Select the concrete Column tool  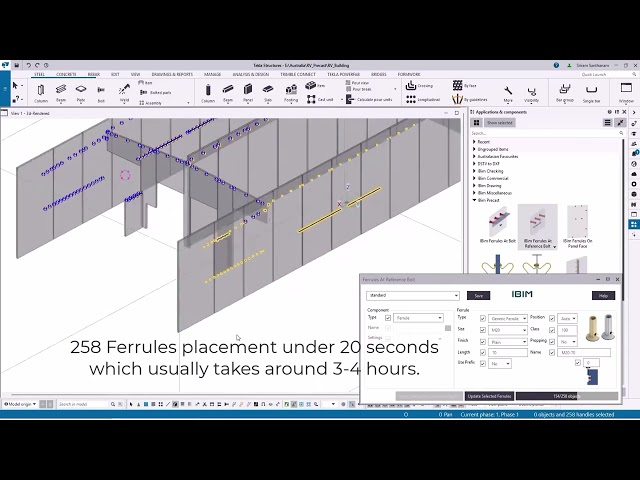[x=208, y=93]
